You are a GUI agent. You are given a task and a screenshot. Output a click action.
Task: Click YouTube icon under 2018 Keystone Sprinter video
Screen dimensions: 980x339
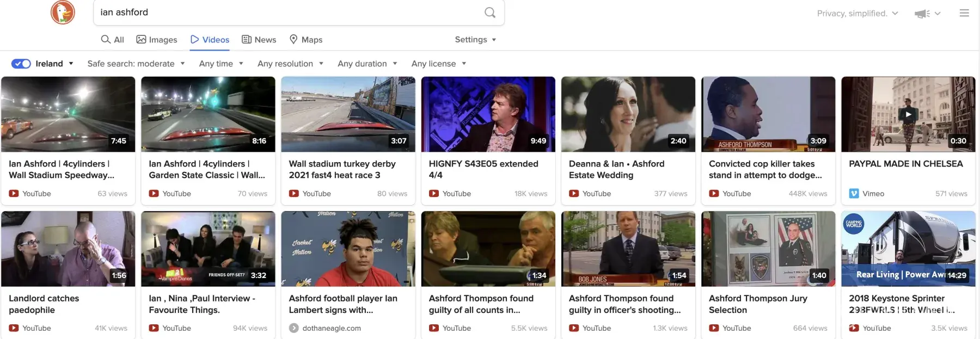click(854, 328)
